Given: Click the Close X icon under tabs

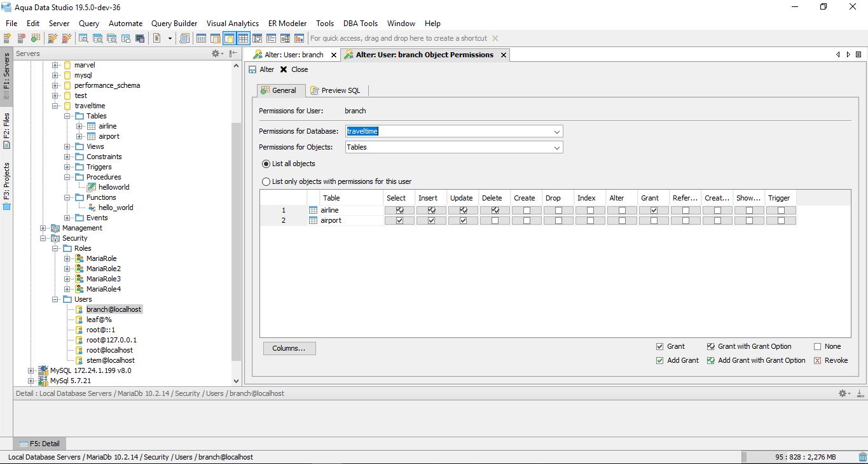Looking at the screenshot, I should coord(284,69).
